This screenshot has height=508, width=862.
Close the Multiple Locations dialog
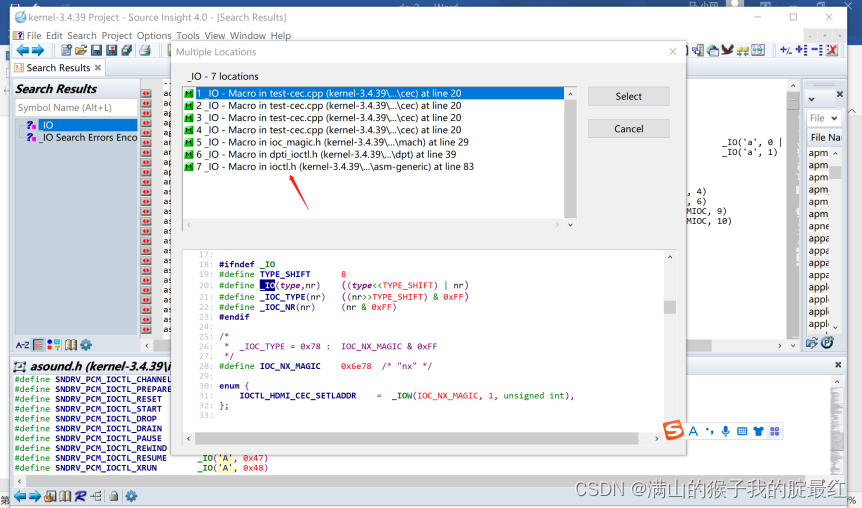[x=673, y=52]
